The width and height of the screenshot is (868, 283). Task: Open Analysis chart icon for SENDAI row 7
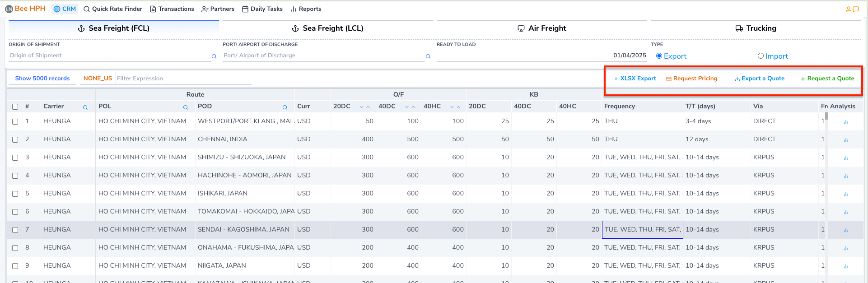point(845,230)
